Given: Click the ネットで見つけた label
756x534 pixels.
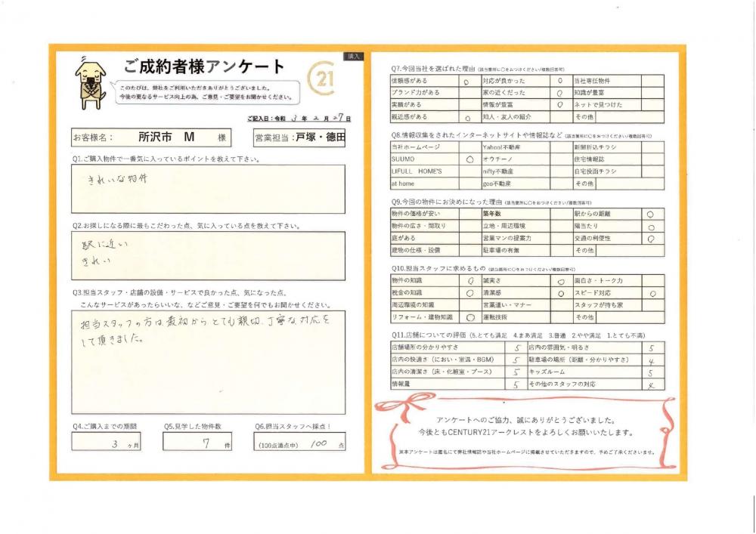Looking at the screenshot, I should point(598,105).
